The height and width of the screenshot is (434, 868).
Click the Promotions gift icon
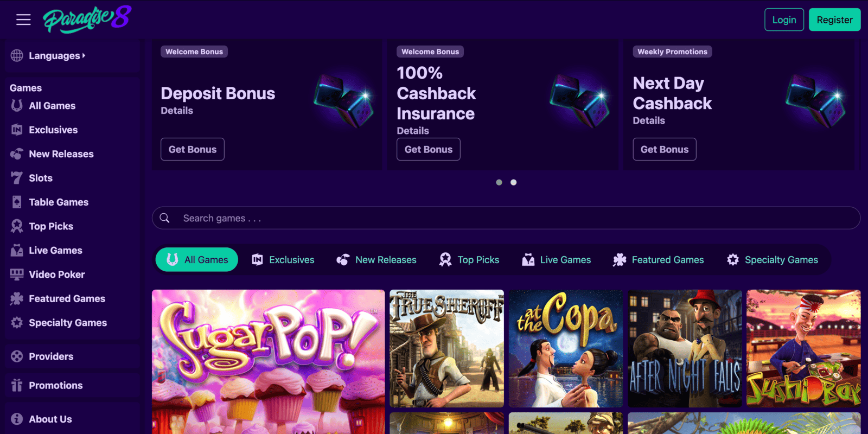tap(17, 385)
